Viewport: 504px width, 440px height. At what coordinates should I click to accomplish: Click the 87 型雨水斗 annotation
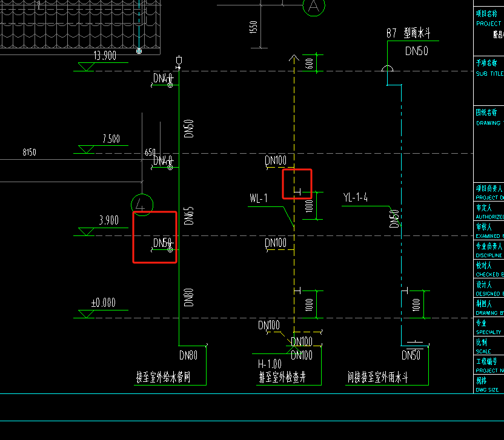point(408,33)
